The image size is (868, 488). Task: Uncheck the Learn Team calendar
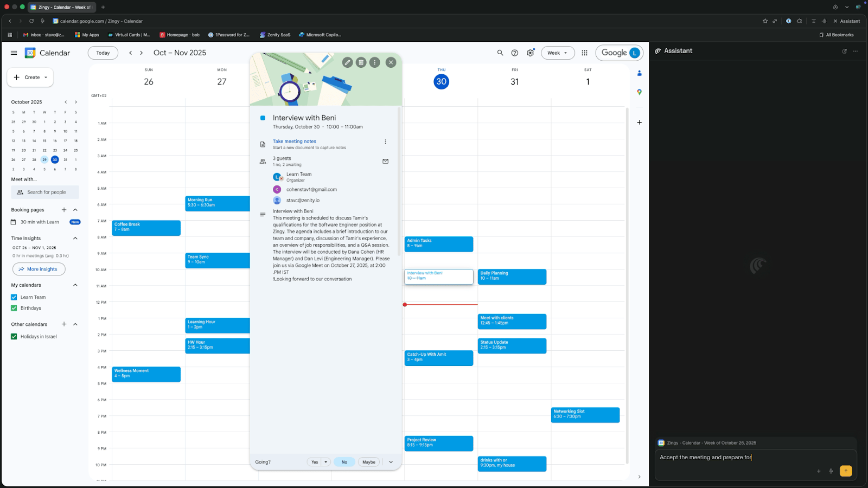coord(14,297)
